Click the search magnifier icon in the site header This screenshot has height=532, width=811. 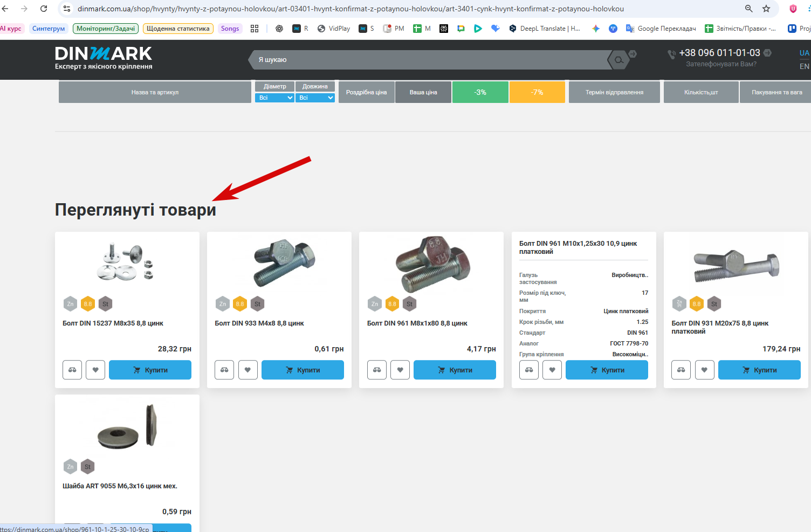click(618, 60)
